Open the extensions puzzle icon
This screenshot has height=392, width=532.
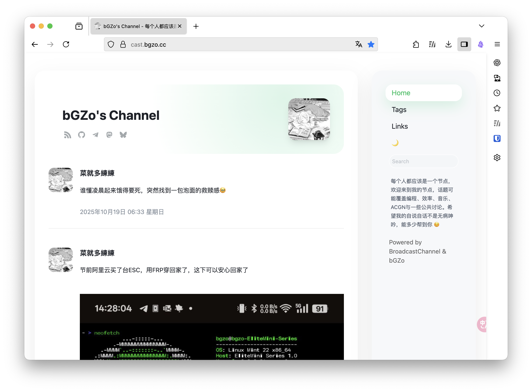click(x=416, y=44)
